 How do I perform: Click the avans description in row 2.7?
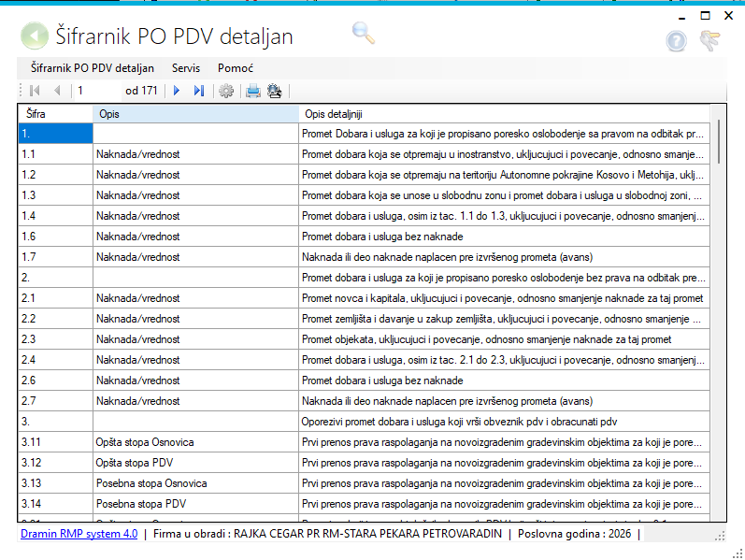448,401
